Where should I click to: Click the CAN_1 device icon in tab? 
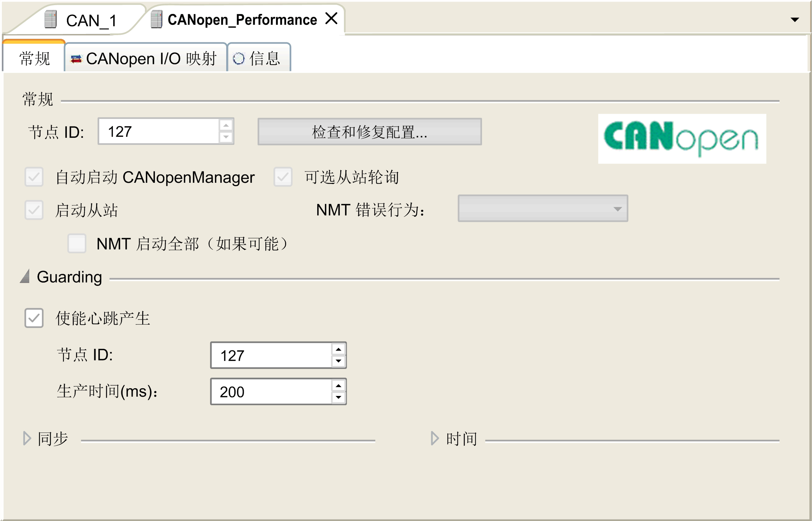50,19
